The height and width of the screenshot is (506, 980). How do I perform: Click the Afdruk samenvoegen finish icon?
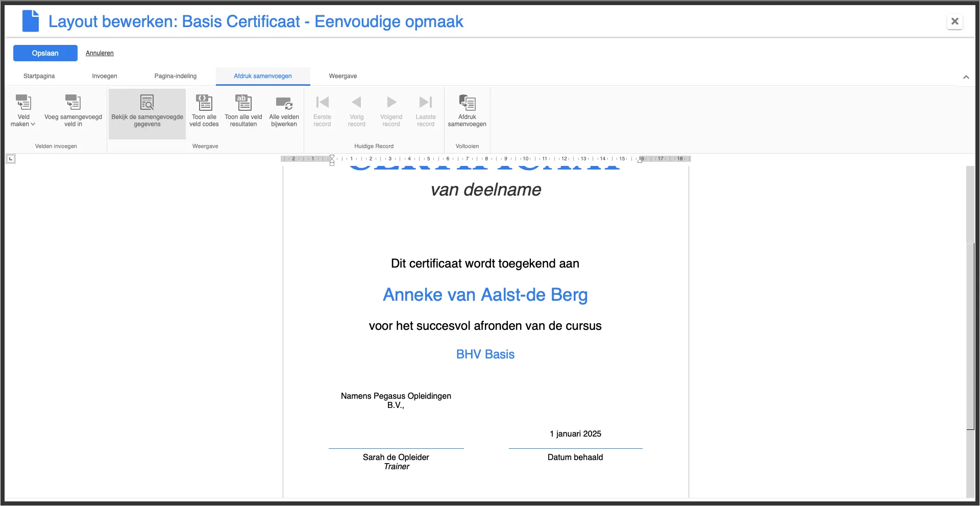pyautogui.click(x=467, y=104)
